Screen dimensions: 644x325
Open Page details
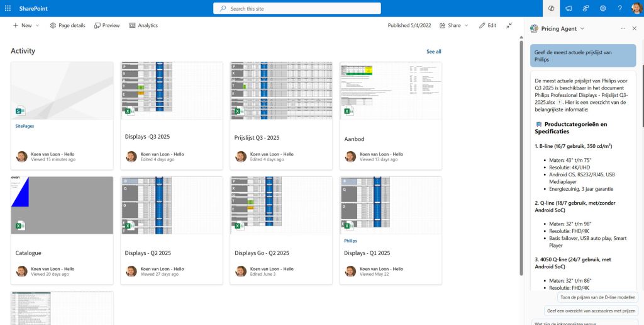point(68,25)
